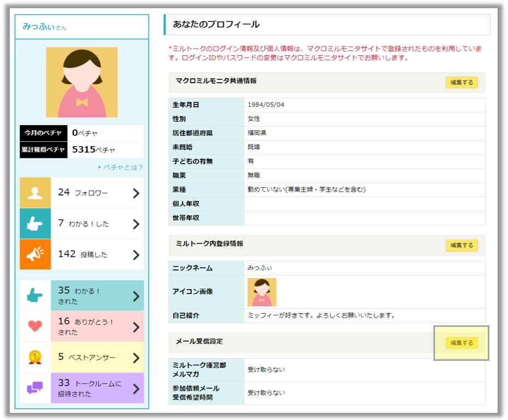Open 33 トークルームに招待された row
The height and width of the screenshot is (420, 508).
(96, 388)
